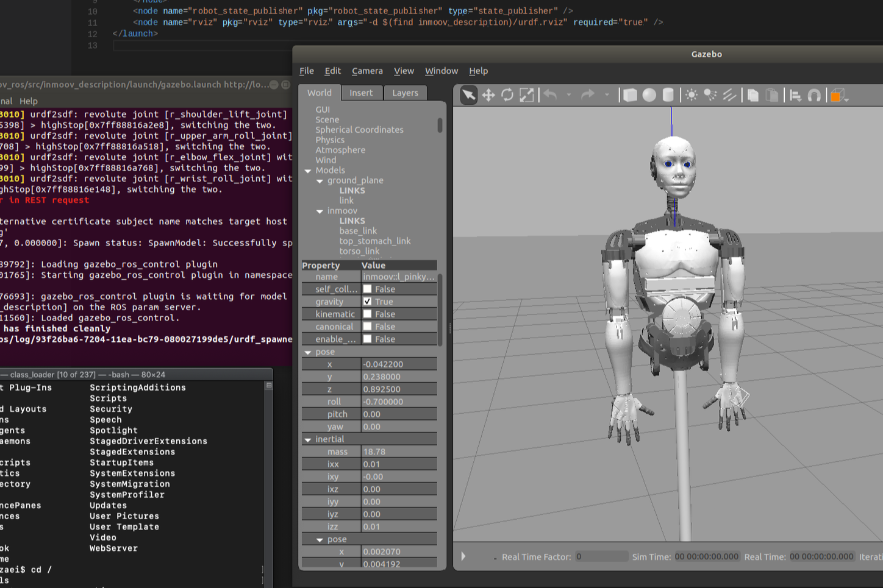Click the copy icon in Gazebo toolbar
This screenshot has width=883, height=588.
[x=753, y=95]
